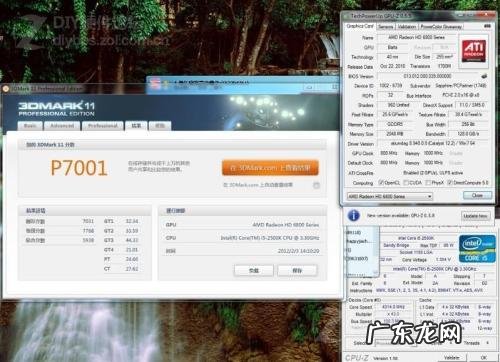Click the ATI CrossFire Enabled status text
500x362 pixels.
pos(433,173)
